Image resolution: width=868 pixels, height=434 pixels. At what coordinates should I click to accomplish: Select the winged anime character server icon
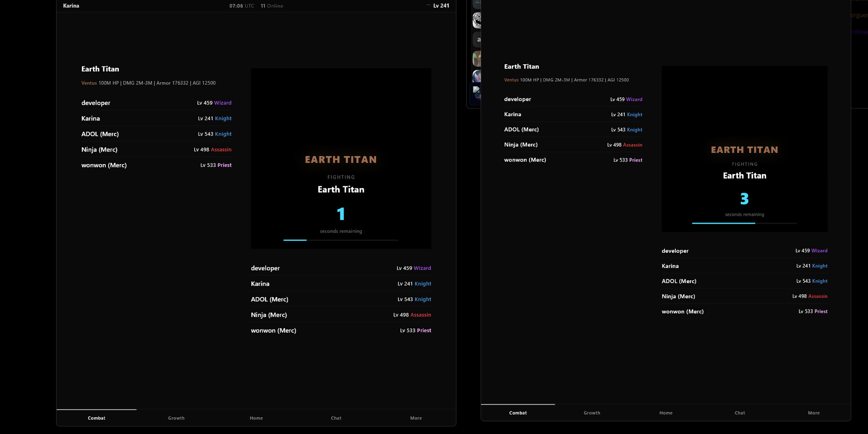[476, 76]
